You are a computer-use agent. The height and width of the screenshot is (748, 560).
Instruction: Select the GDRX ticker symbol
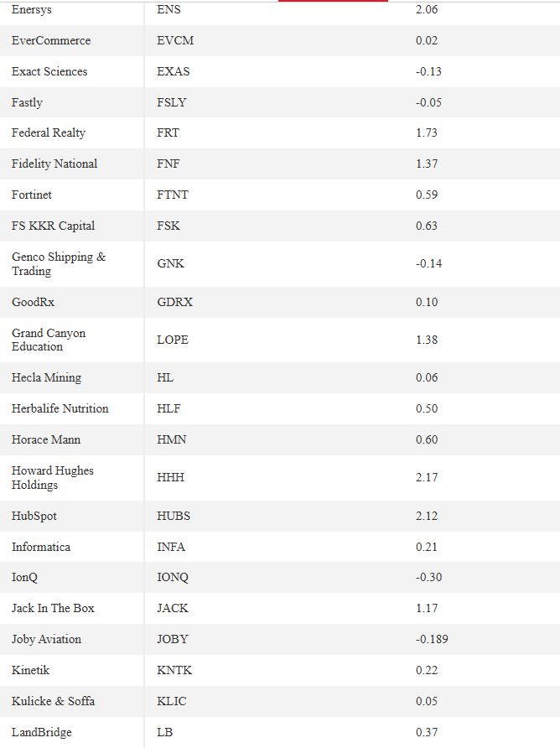pos(174,302)
